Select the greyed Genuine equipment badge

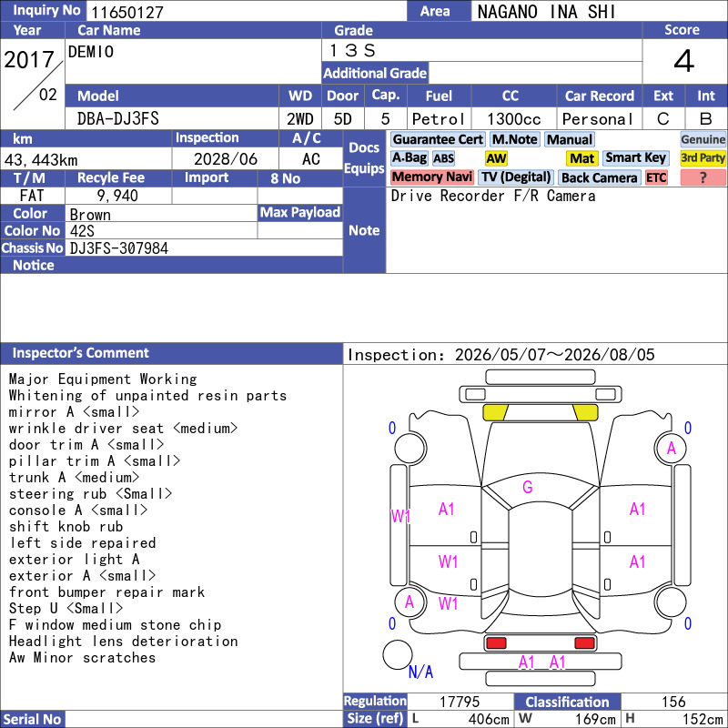click(703, 139)
